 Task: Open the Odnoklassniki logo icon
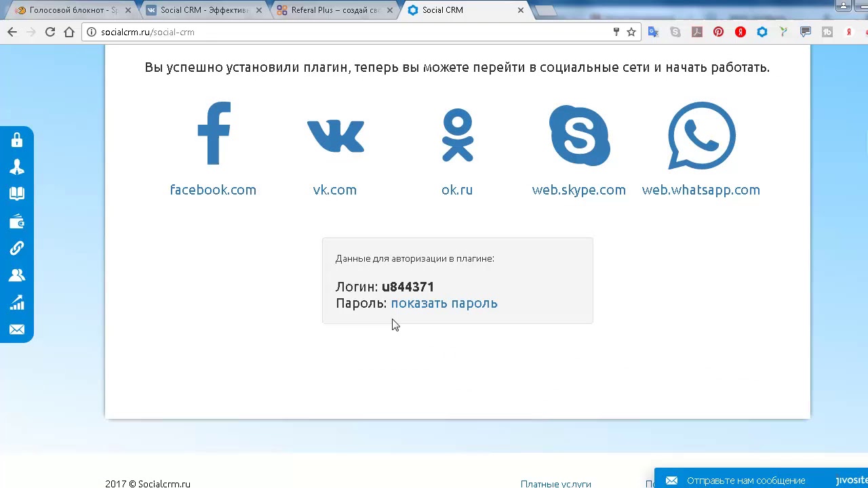pos(457,135)
